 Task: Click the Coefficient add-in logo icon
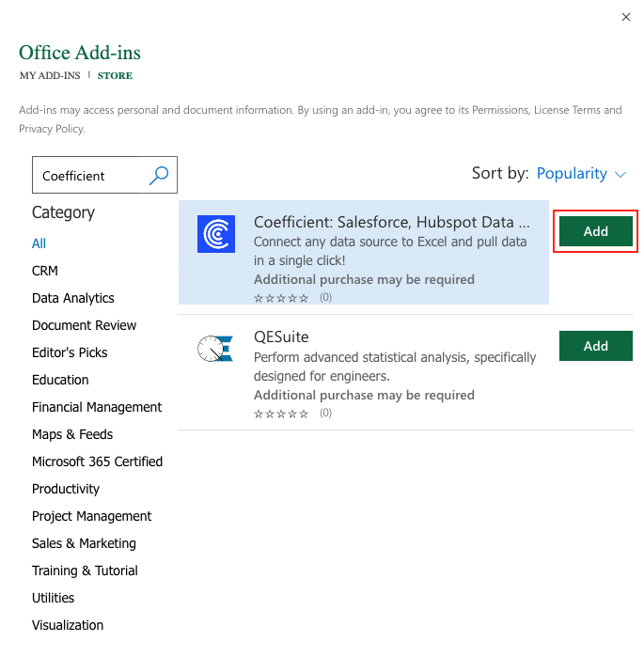click(x=216, y=234)
